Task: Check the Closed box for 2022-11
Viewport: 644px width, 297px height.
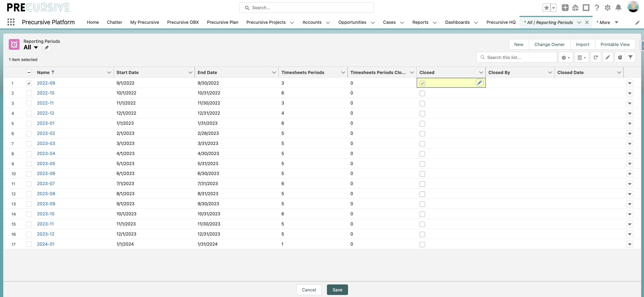Action: 422,103
